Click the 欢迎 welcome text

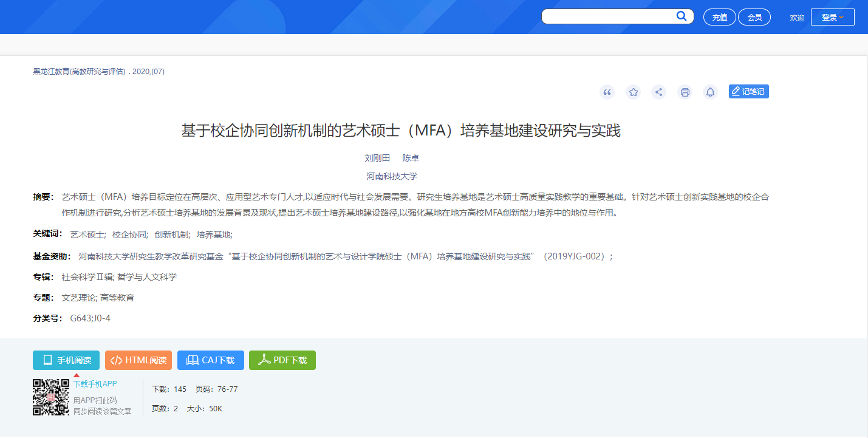797,18
